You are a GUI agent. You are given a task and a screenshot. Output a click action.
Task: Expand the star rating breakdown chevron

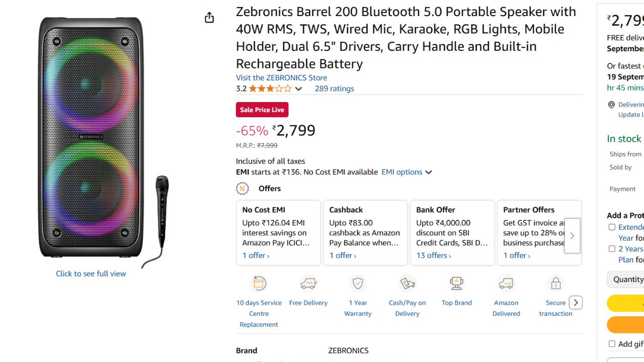(x=298, y=89)
